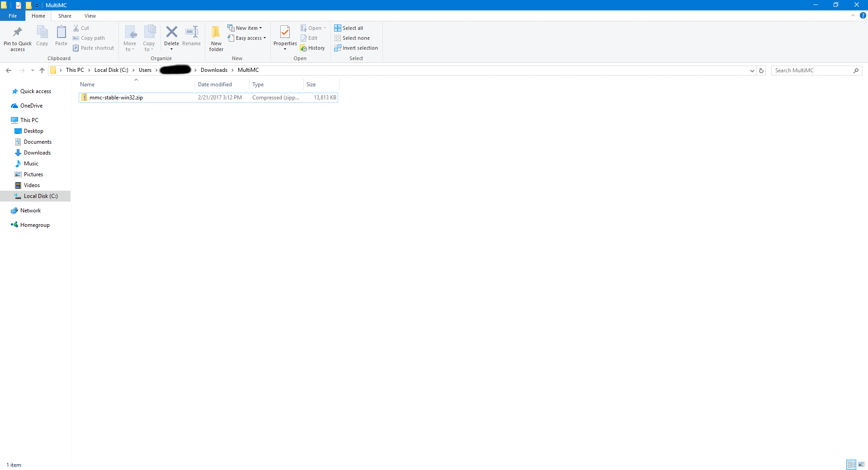Open the Move to menu
The image size is (868, 470).
[130, 38]
